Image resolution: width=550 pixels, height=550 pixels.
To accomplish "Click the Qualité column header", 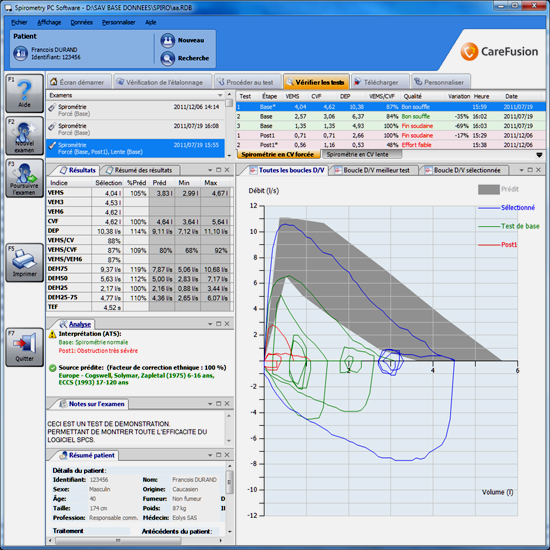I will click(412, 96).
